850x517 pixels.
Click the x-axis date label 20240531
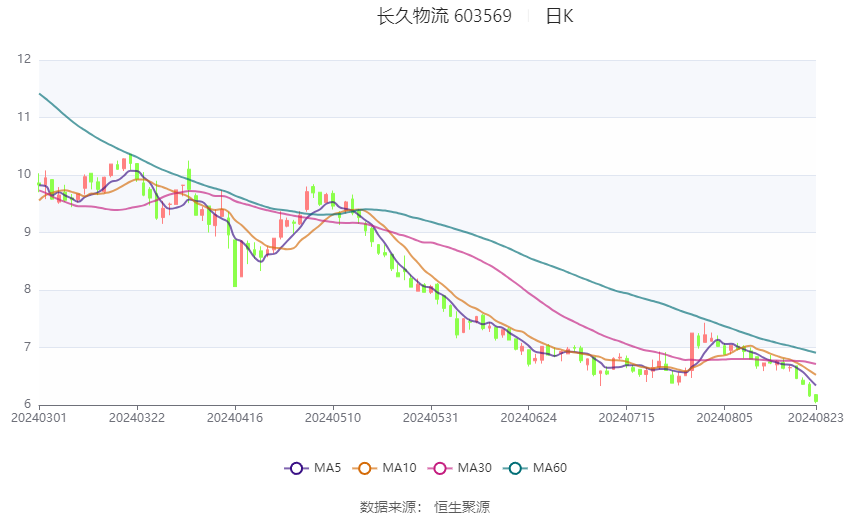[430, 418]
